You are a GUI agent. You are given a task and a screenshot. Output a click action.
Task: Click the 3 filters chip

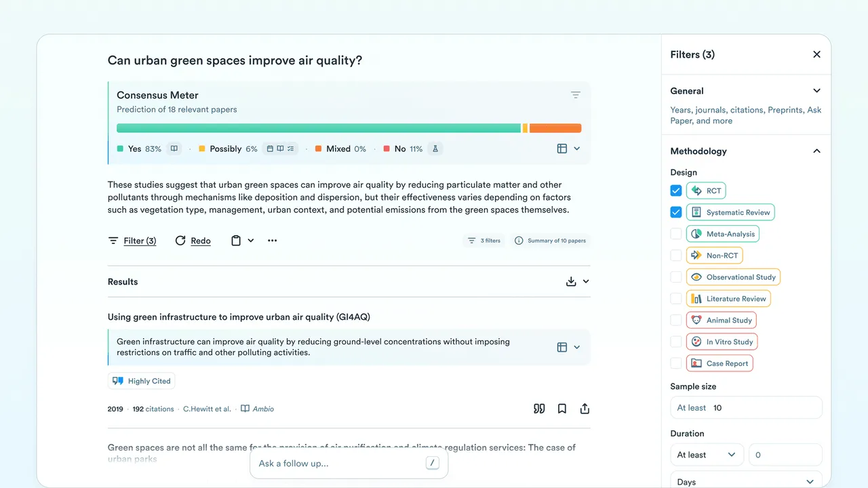point(484,241)
